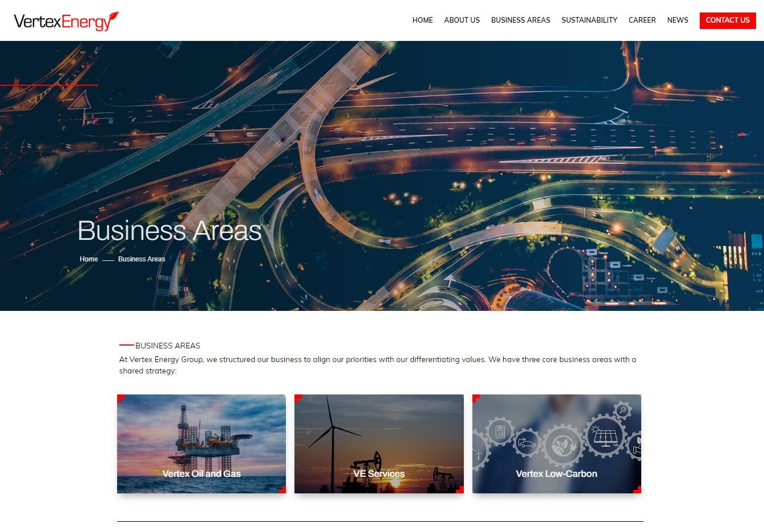Open the ABOUT US menu item
Viewport: 764px width, 532px height.
pyautogui.click(x=462, y=20)
